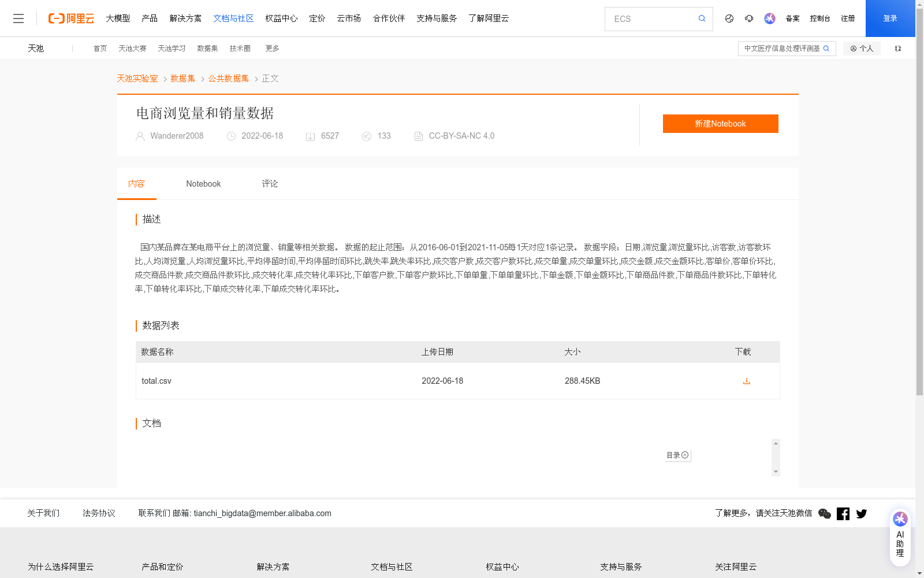
Task: Go to 公共数据集 breadcrumb link
Action: coord(229,79)
